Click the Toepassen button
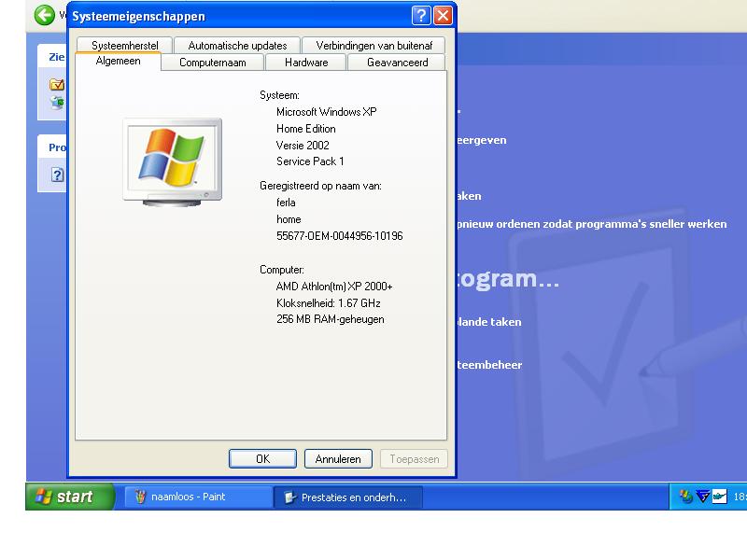The image size is (747, 560). (x=414, y=458)
